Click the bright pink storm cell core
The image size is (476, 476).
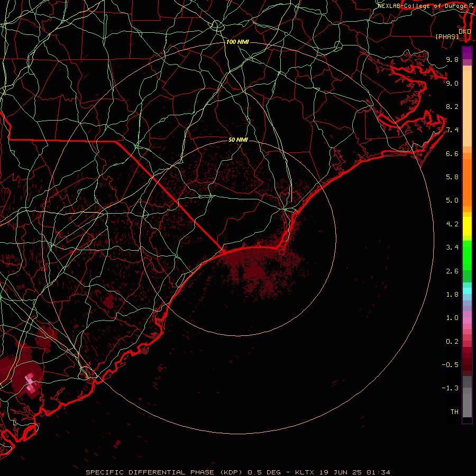pos(31,382)
